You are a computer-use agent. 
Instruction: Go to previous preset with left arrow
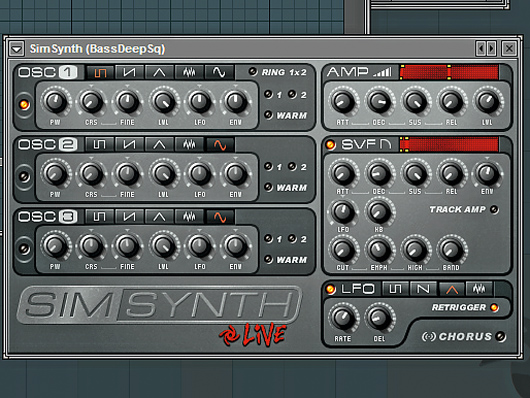tap(481, 49)
